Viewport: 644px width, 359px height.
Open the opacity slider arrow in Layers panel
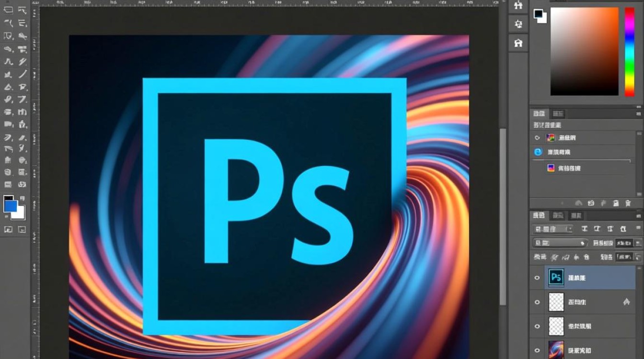[637, 243]
